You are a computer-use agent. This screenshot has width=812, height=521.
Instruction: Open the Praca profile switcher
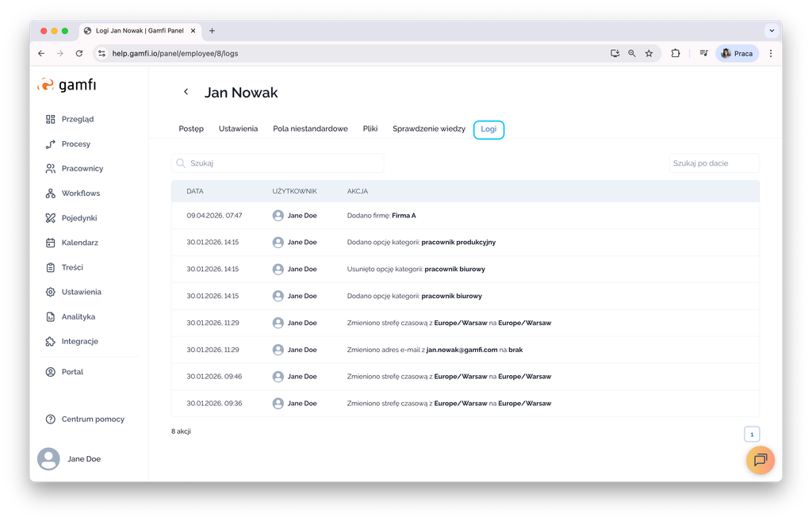click(737, 53)
